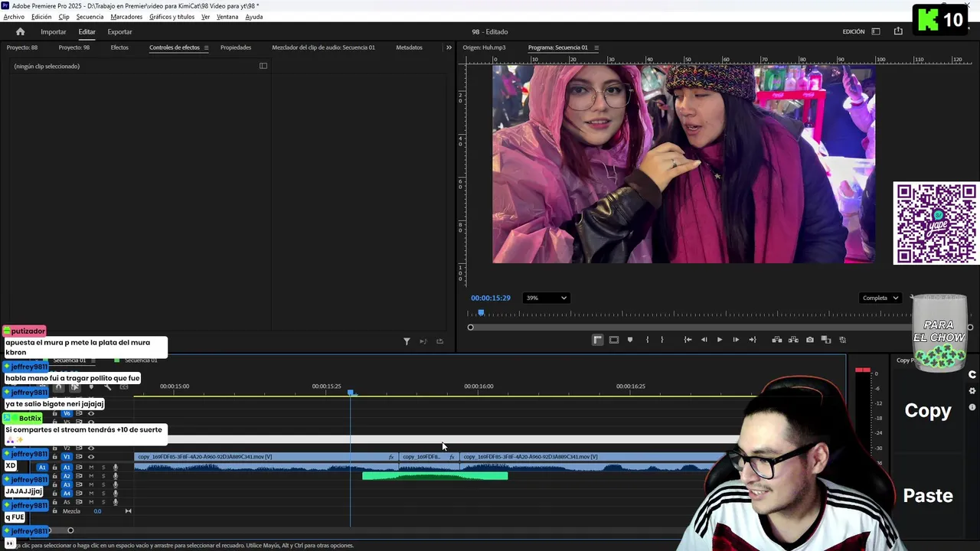The height and width of the screenshot is (551, 980).
Task: Open the 39% zoom level dropdown
Action: [x=546, y=298]
